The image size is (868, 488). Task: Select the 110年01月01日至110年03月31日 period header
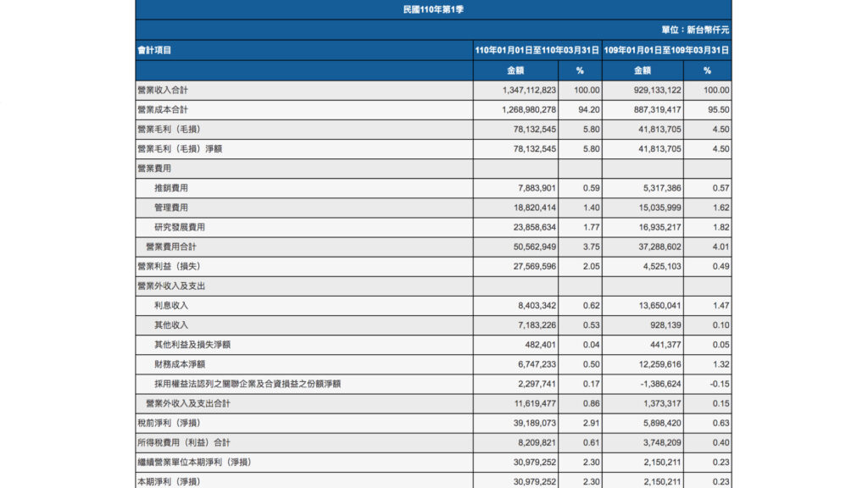pos(537,50)
